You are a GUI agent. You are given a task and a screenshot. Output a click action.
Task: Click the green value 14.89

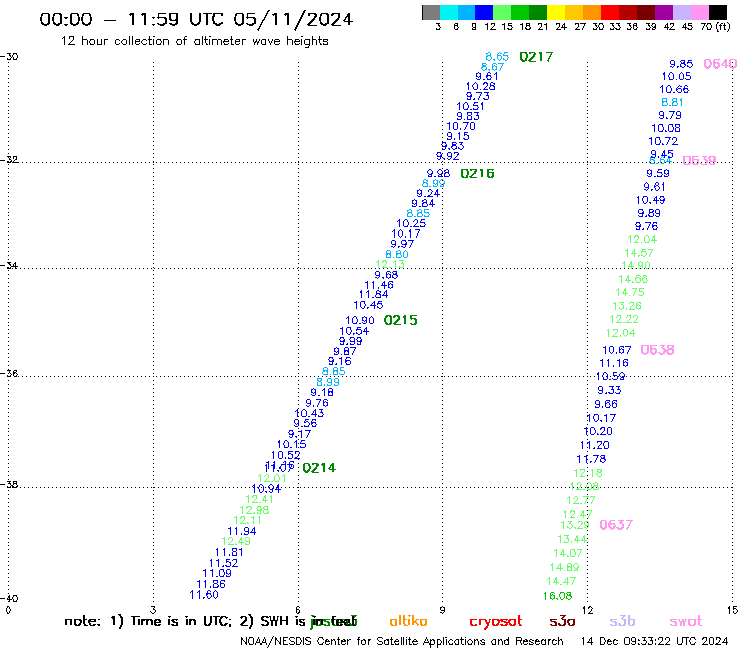[564, 567]
